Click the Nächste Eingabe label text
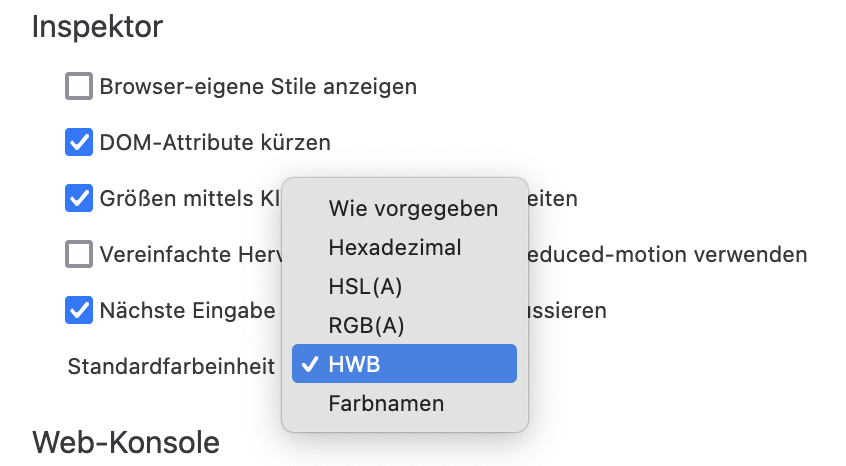This screenshot has height=466, width=846. coord(187,311)
